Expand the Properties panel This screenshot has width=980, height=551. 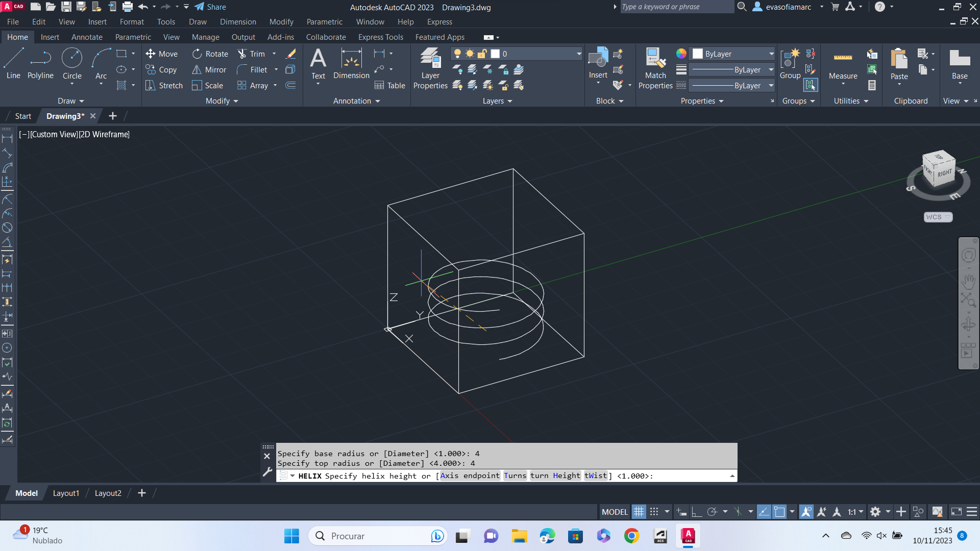click(702, 101)
